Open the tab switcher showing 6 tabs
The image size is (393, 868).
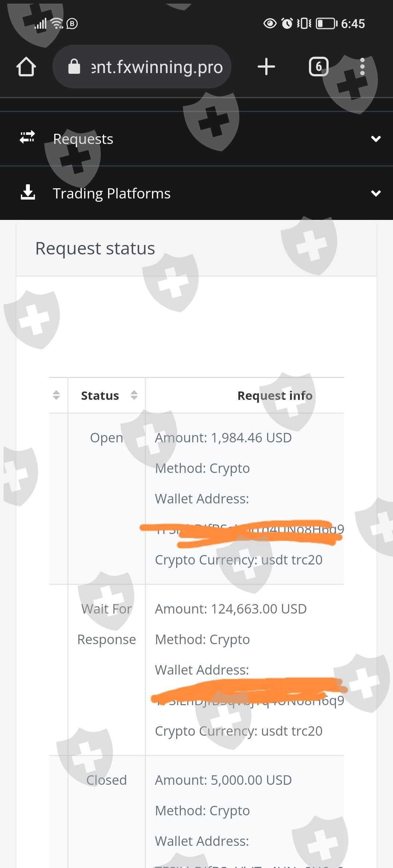318,67
